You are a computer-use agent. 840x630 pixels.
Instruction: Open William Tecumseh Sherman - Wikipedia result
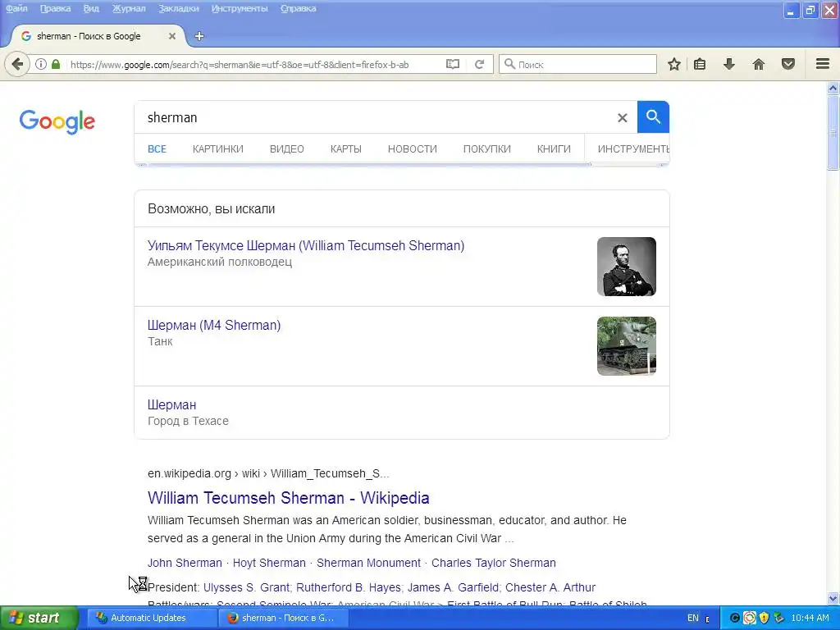[x=288, y=498]
